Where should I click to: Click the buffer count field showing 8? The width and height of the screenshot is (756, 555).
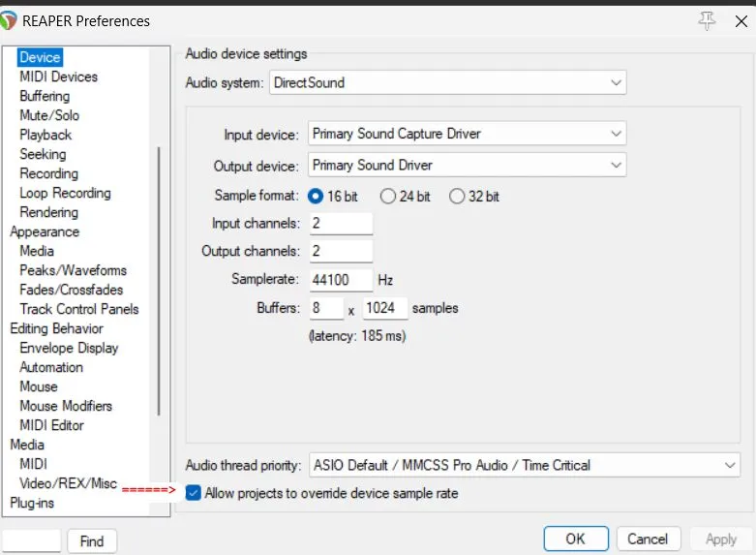(x=326, y=308)
